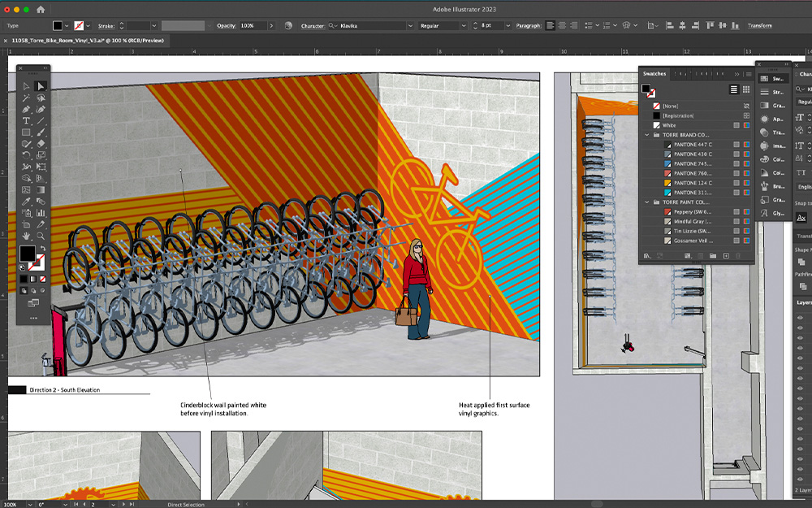
Task: Click the opacity 100% input field
Action: tap(253, 25)
